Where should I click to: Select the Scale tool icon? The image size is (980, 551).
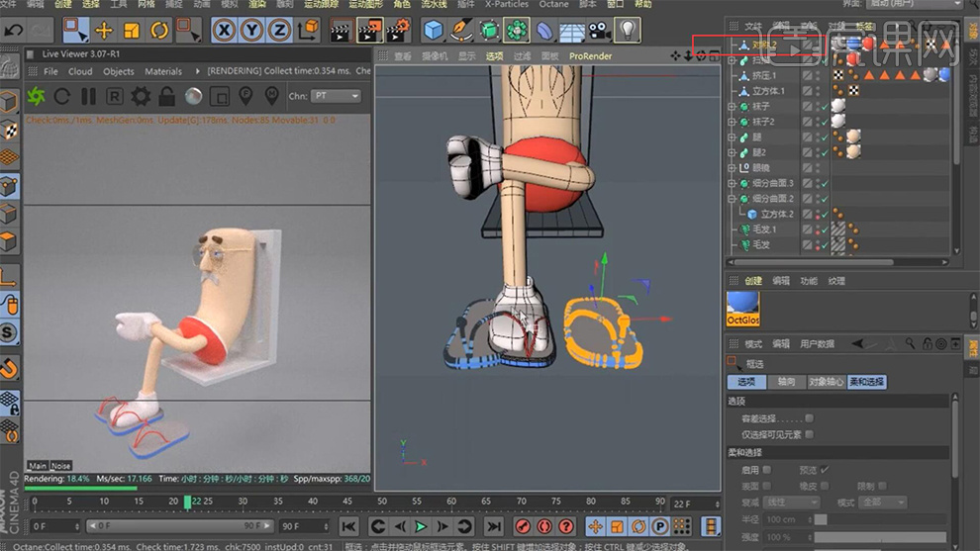coord(132,30)
